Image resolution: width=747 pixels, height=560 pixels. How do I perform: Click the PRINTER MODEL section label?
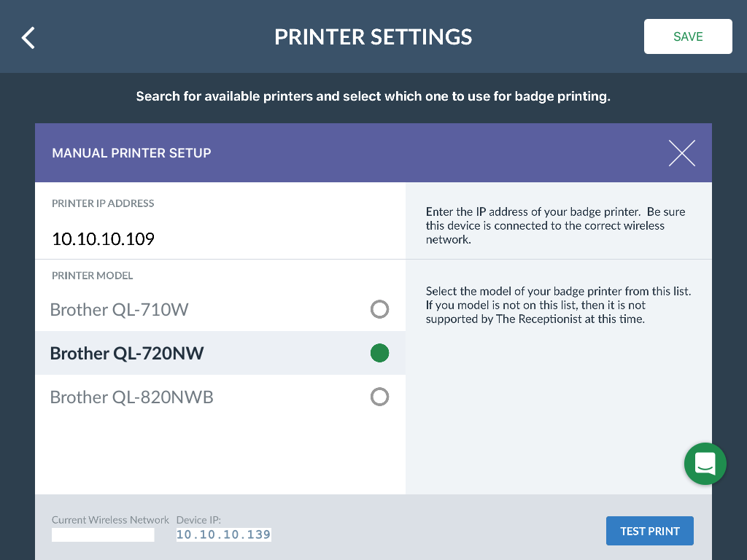(x=93, y=276)
